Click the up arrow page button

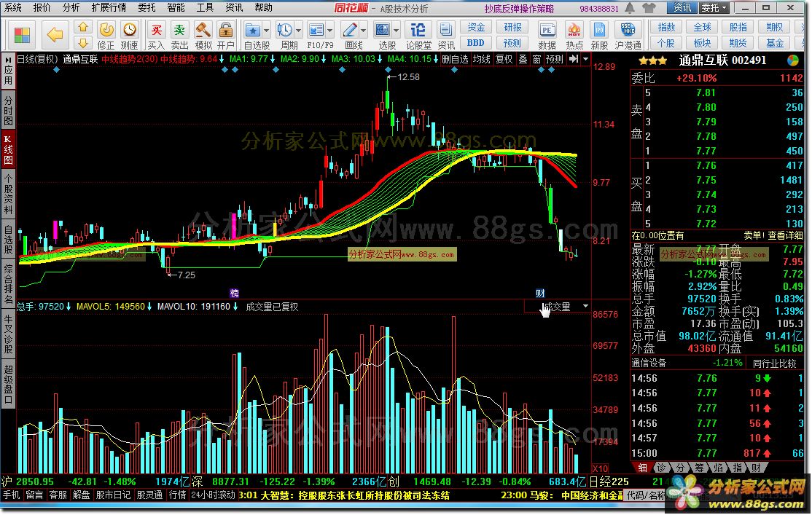[x=83, y=28]
